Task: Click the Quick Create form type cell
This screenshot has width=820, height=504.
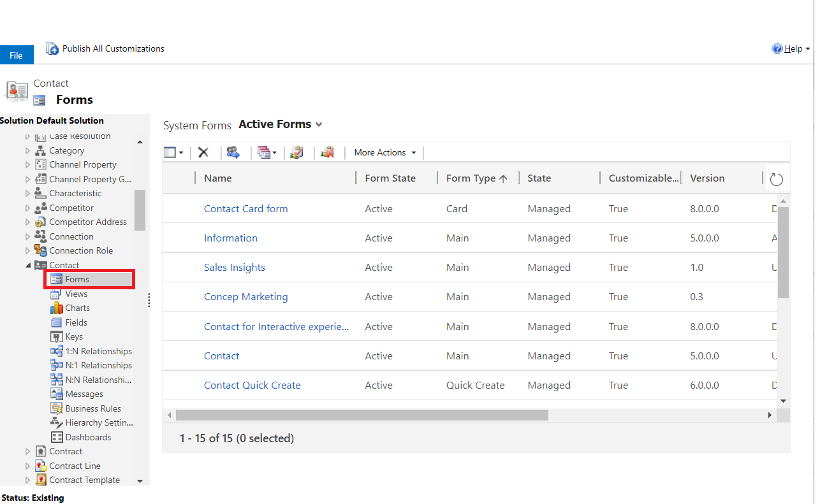Action: click(475, 385)
